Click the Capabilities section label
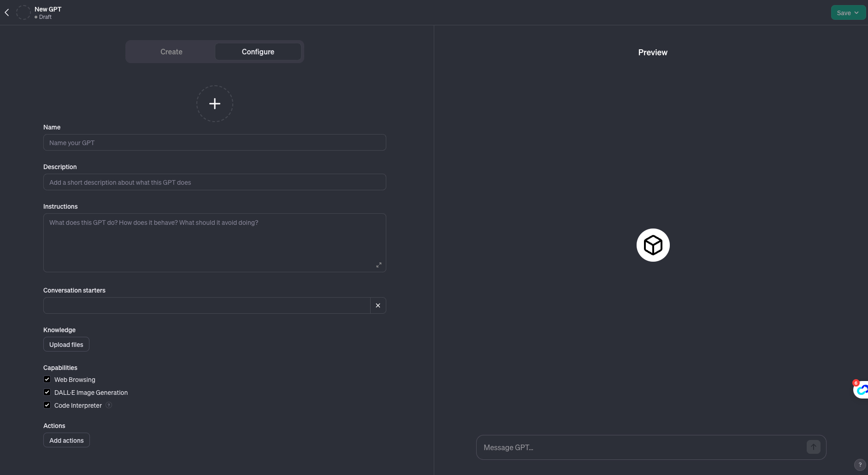868x475 pixels. (60, 368)
